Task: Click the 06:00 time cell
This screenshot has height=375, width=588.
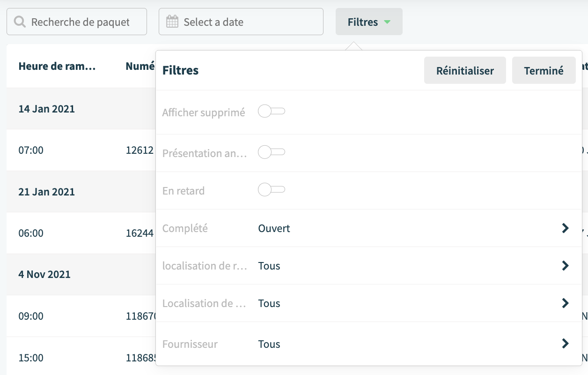Action: pyautogui.click(x=31, y=233)
